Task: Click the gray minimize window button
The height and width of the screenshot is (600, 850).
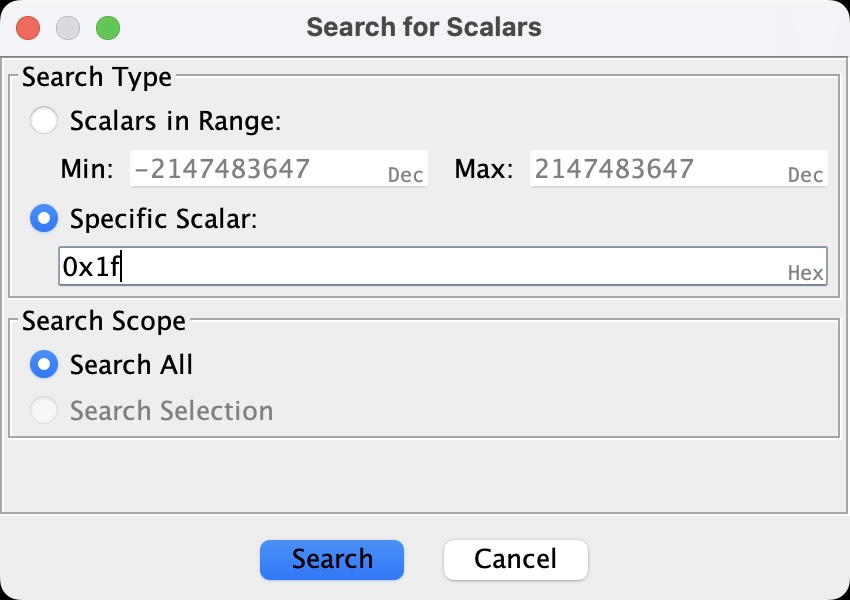Action: (x=68, y=28)
